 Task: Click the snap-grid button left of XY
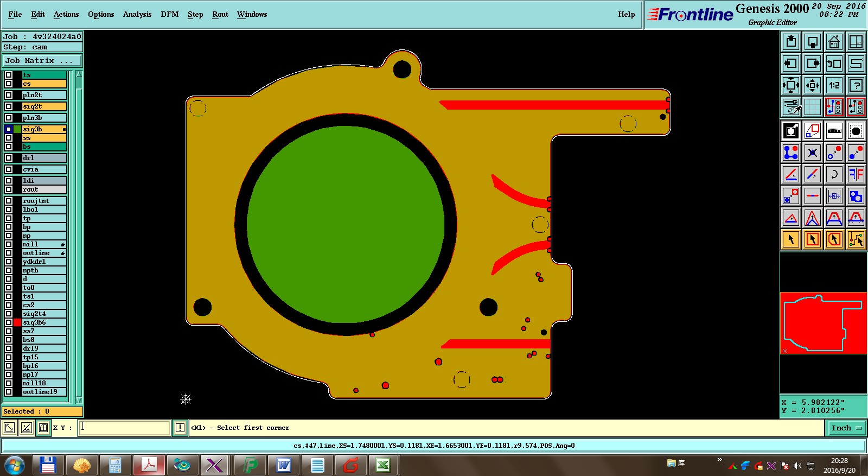(43, 428)
